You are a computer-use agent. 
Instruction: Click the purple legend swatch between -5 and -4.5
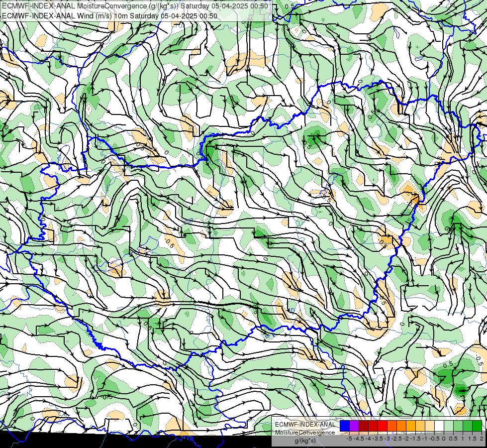(x=354, y=426)
